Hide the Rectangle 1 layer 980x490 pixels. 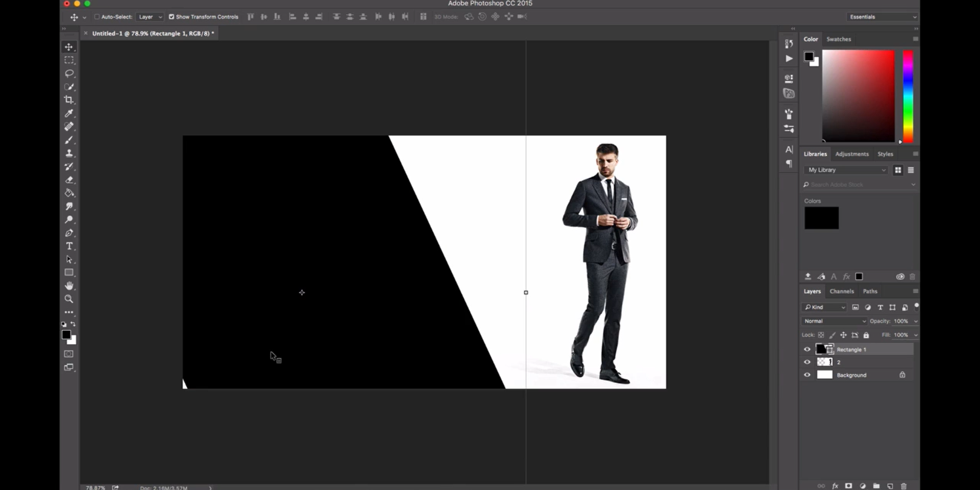807,350
